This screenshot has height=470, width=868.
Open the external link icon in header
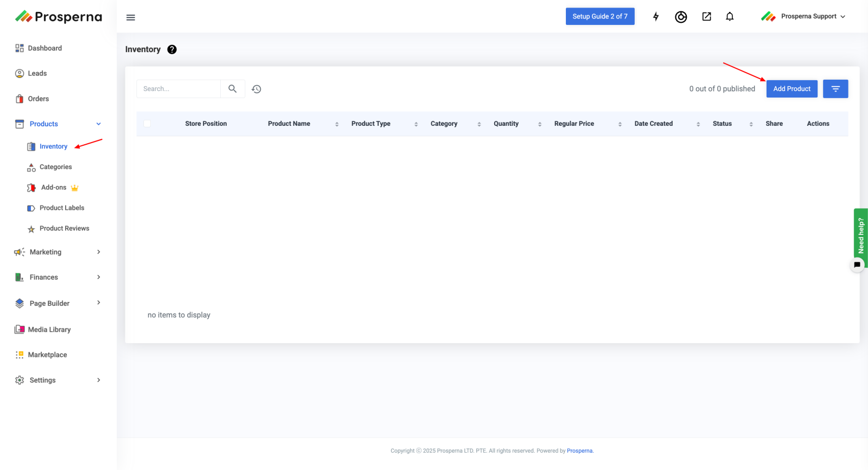click(706, 17)
